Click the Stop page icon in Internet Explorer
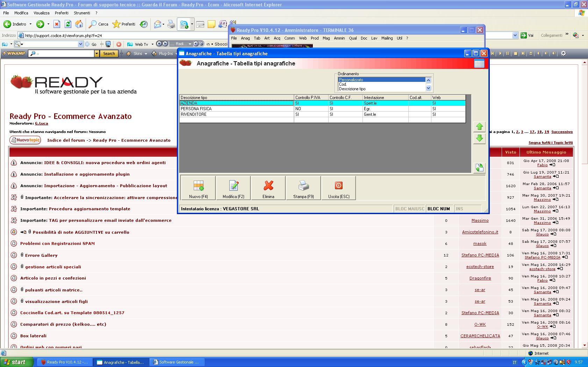 point(57,24)
